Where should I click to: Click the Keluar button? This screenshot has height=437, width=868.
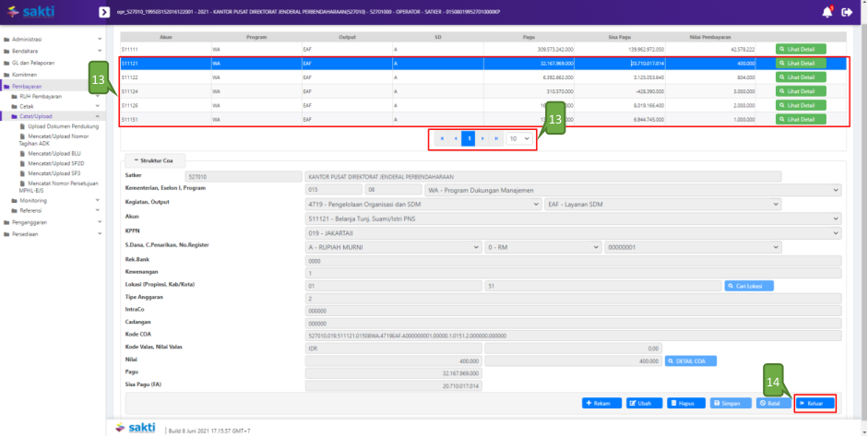click(x=815, y=403)
